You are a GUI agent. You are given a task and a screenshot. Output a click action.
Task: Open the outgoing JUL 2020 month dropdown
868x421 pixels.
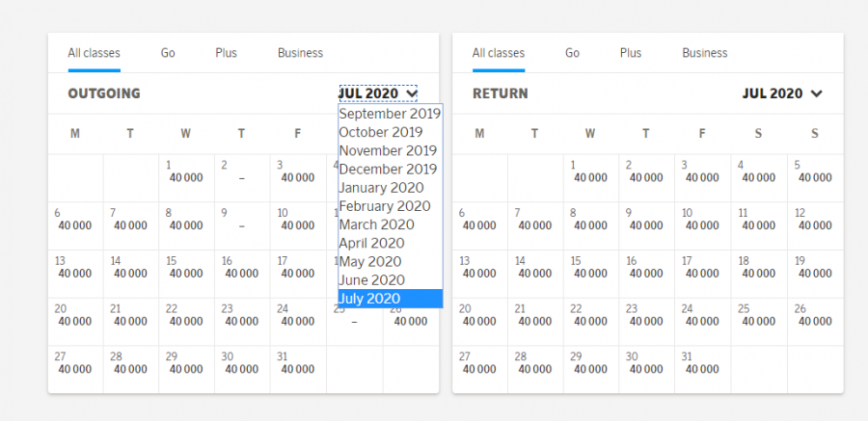click(x=378, y=93)
